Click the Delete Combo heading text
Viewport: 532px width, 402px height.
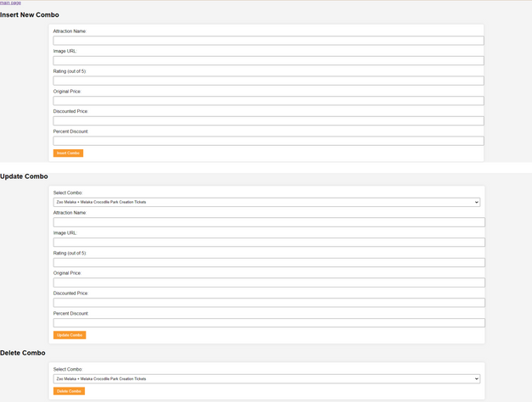pyautogui.click(x=23, y=352)
